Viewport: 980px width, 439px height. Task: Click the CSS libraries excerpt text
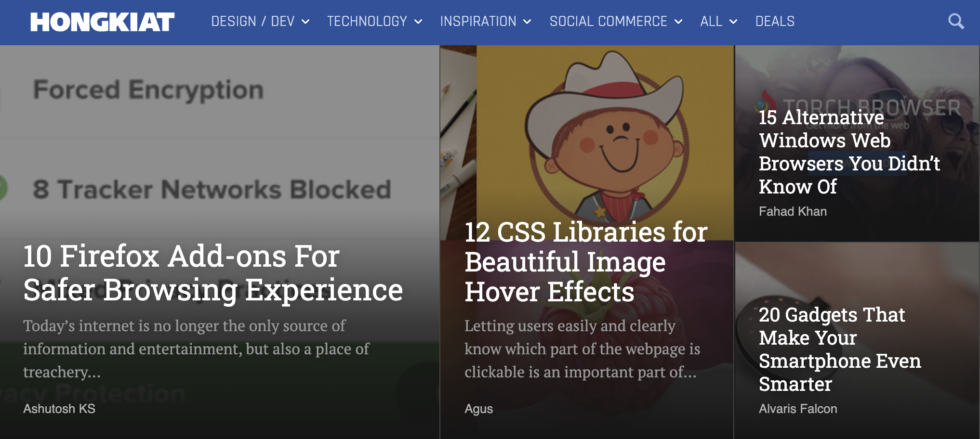click(582, 349)
